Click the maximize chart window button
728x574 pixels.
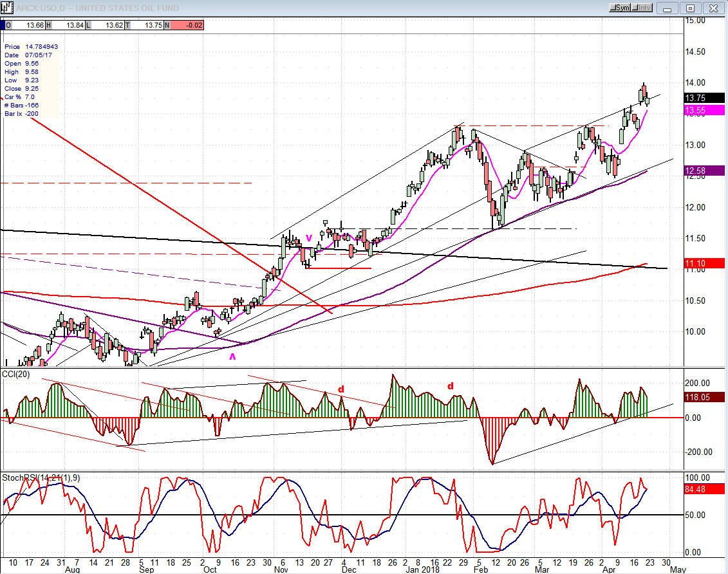690,8
